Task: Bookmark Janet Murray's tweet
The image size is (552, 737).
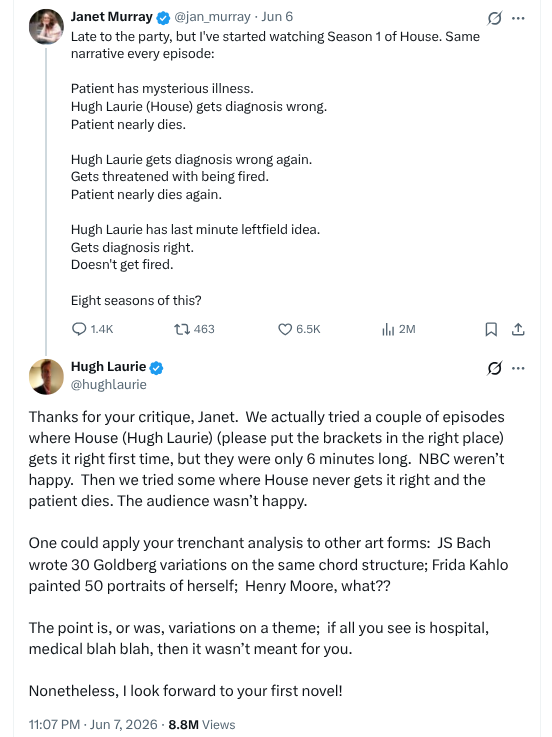Action: [491, 329]
